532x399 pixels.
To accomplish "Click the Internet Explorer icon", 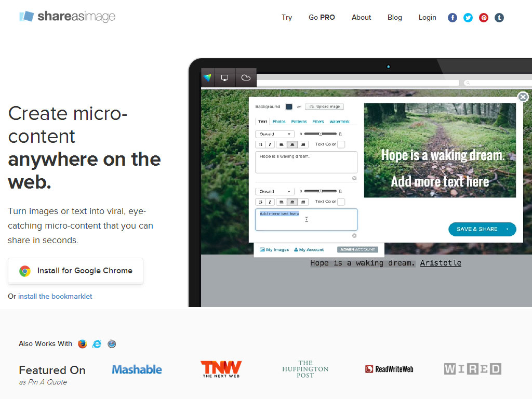I will pyautogui.click(x=97, y=344).
